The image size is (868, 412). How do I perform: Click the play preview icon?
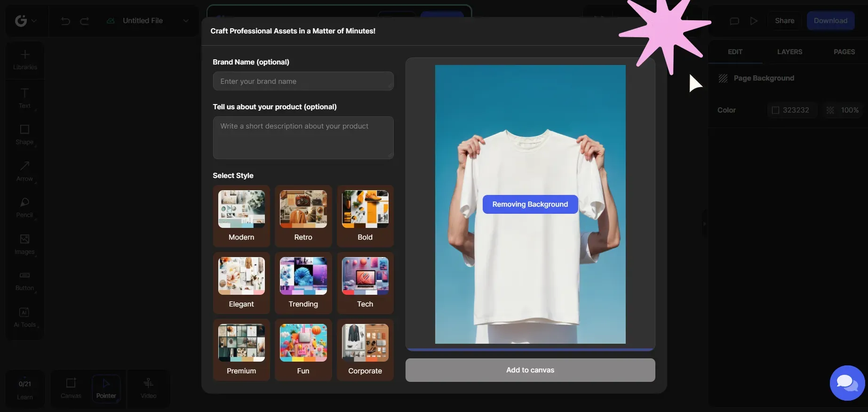[x=754, y=21]
